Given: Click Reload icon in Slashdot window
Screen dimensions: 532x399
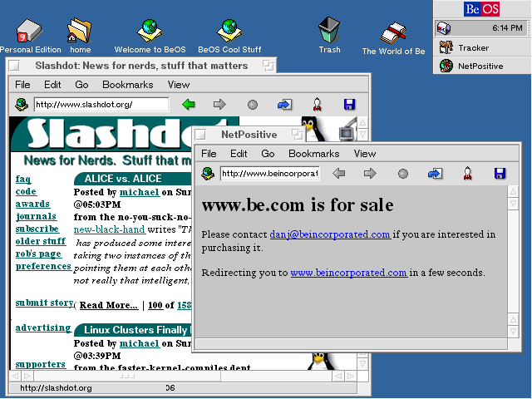Looking at the screenshot, I should [x=284, y=105].
